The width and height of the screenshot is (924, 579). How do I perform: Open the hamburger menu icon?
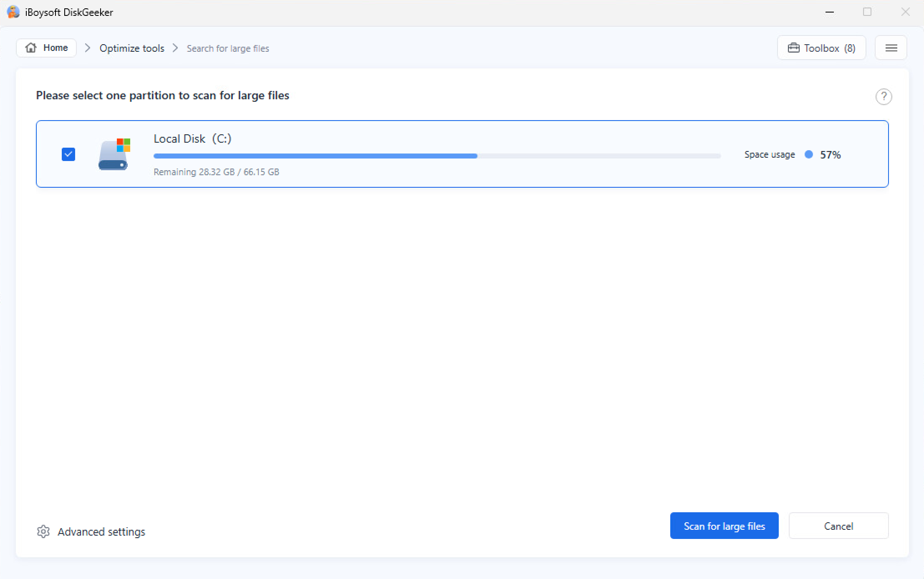(891, 48)
